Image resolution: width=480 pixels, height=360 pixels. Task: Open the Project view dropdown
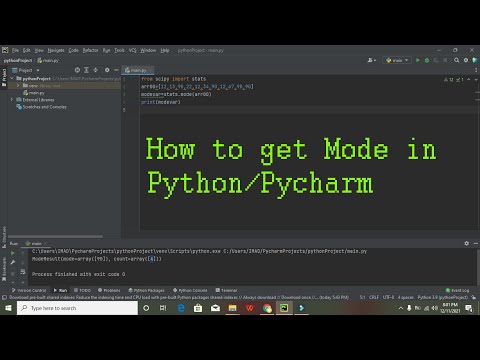point(26,70)
